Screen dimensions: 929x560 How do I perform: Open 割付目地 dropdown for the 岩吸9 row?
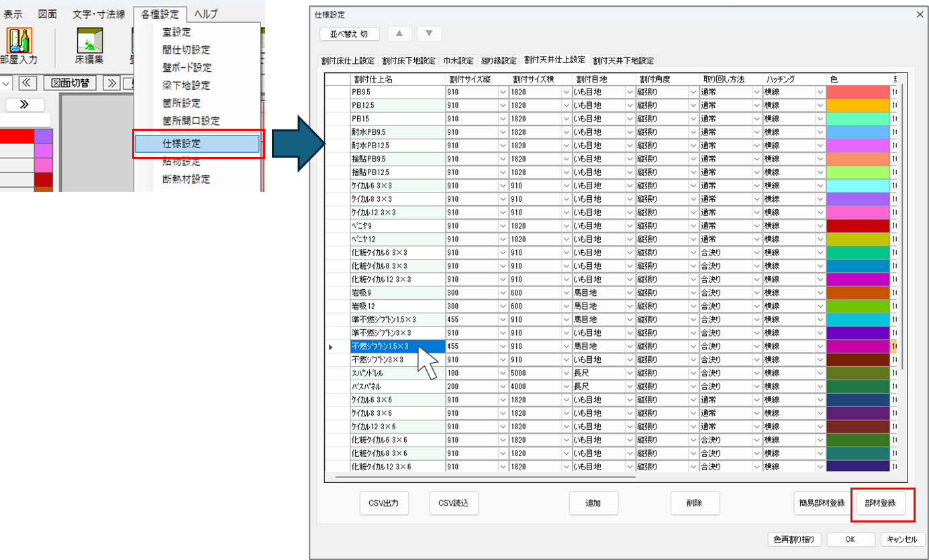[630, 293]
